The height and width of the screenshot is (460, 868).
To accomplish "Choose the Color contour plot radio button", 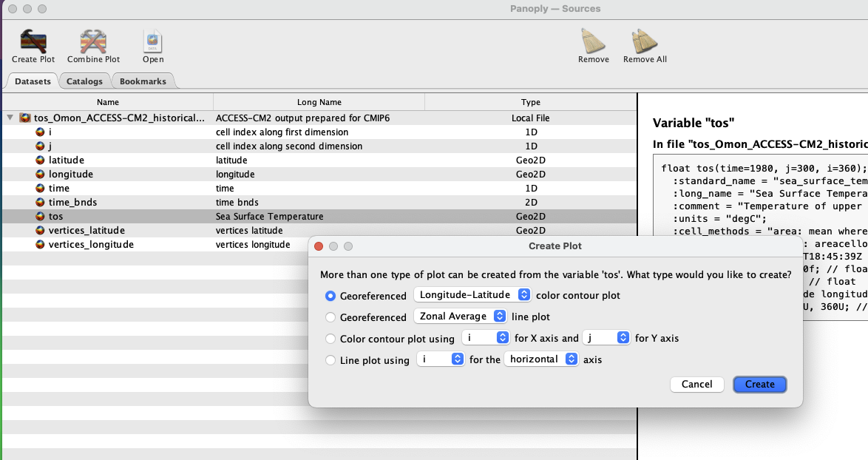I will click(330, 339).
